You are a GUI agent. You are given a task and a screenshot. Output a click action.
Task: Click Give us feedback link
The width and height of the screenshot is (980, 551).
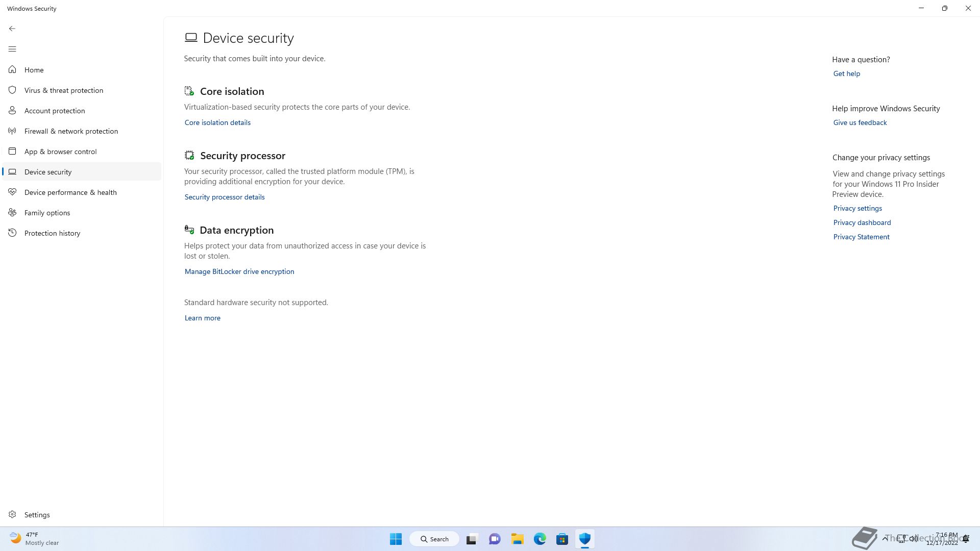tap(860, 122)
